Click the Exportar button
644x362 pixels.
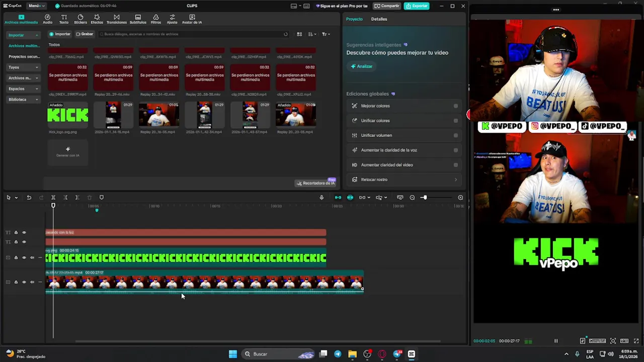click(417, 6)
